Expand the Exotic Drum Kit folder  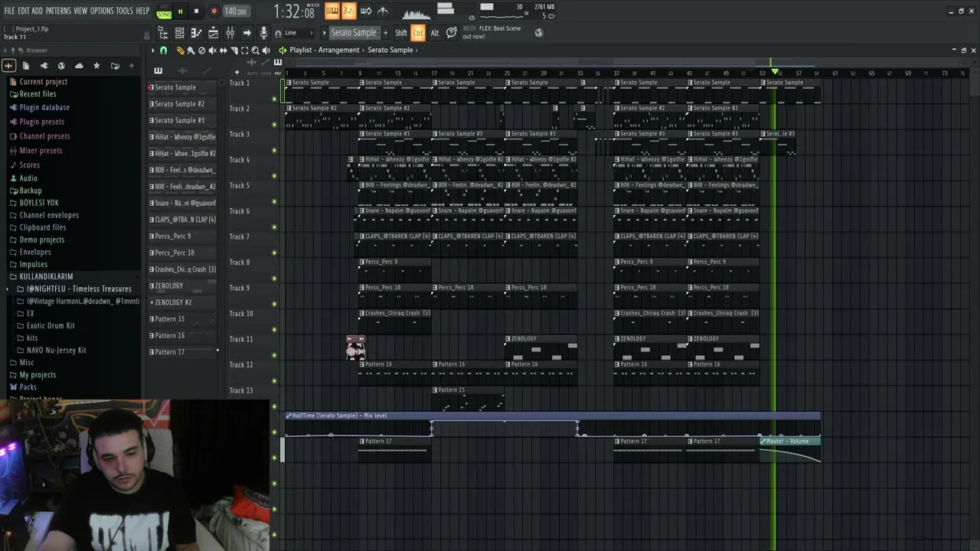pyautogui.click(x=51, y=325)
